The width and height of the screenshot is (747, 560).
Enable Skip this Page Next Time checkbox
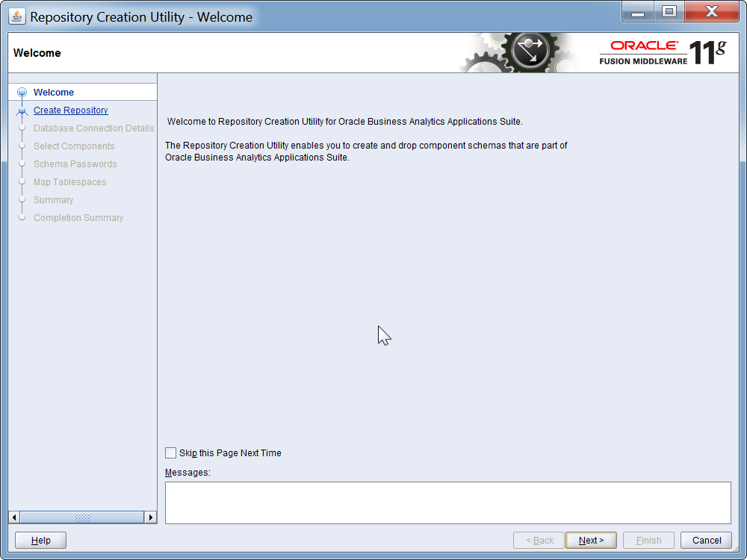pyautogui.click(x=170, y=453)
